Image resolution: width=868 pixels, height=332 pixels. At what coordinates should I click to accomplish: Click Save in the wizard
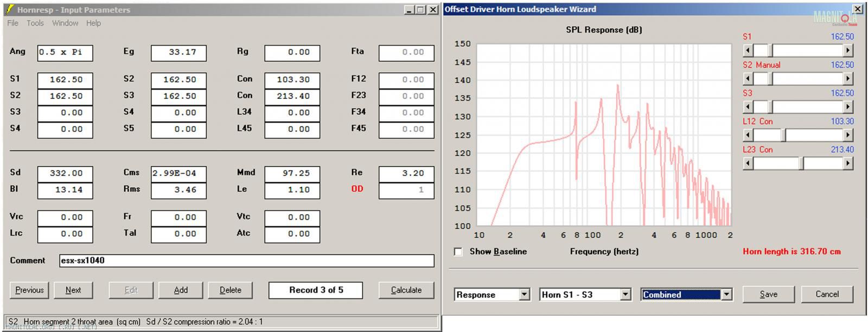(x=768, y=294)
